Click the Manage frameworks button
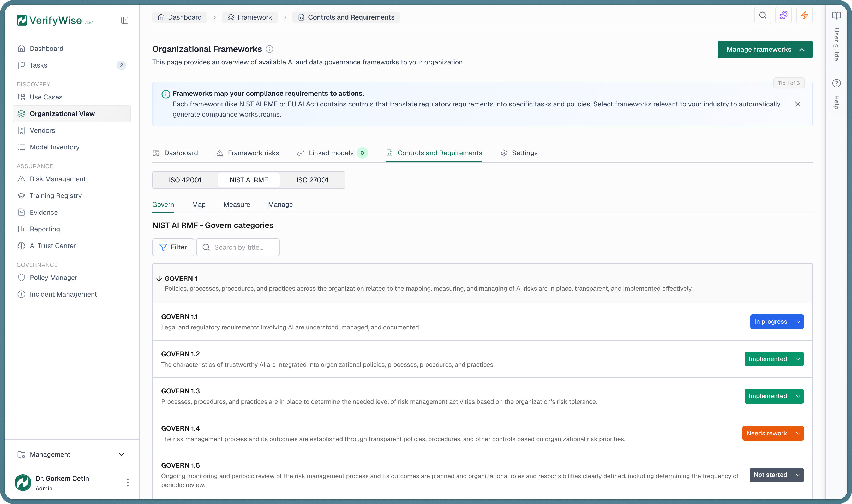The height and width of the screenshot is (504, 852). point(764,49)
